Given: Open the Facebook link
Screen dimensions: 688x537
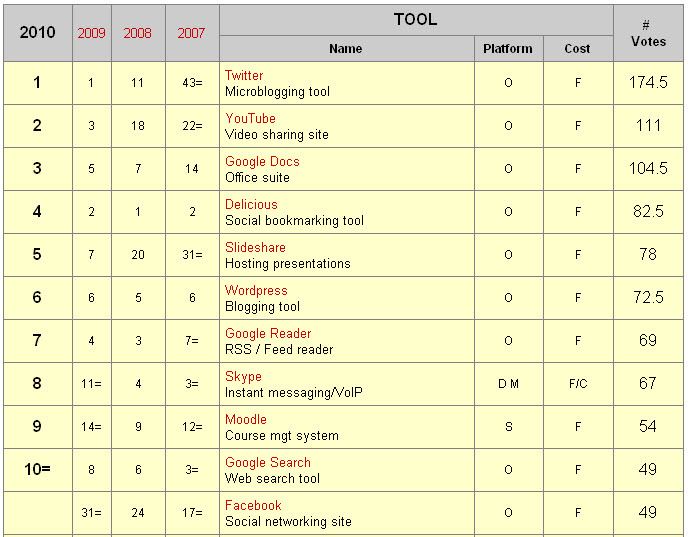Looking at the screenshot, I should coord(253,505).
